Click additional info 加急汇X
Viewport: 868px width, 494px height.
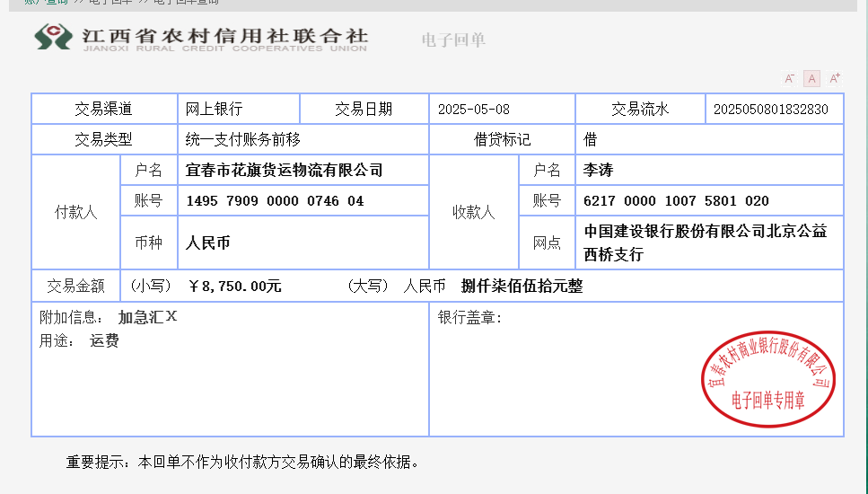pos(147,317)
